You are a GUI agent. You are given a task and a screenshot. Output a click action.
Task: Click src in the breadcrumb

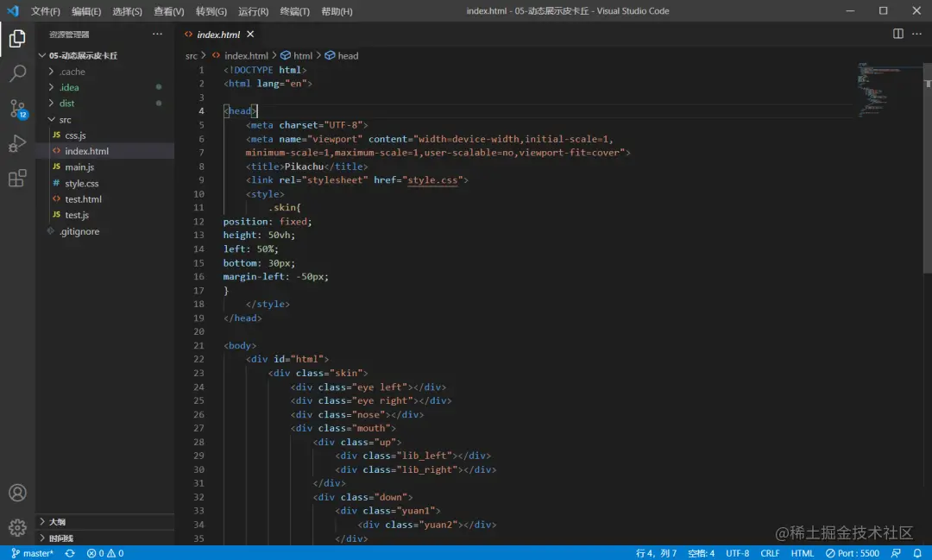point(191,56)
